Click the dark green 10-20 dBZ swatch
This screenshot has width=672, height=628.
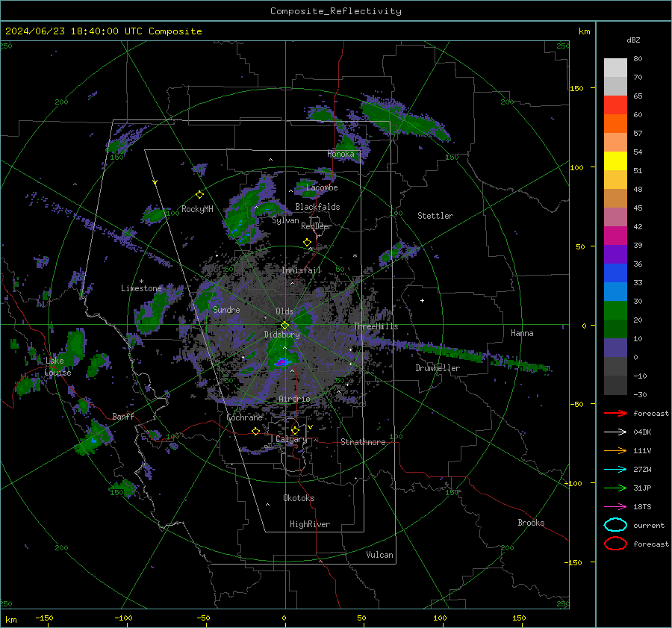(615, 329)
